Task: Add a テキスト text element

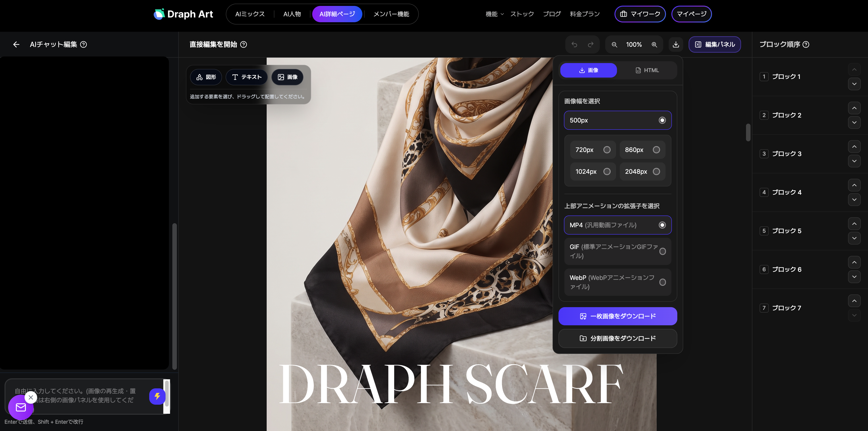Action: coord(247,77)
